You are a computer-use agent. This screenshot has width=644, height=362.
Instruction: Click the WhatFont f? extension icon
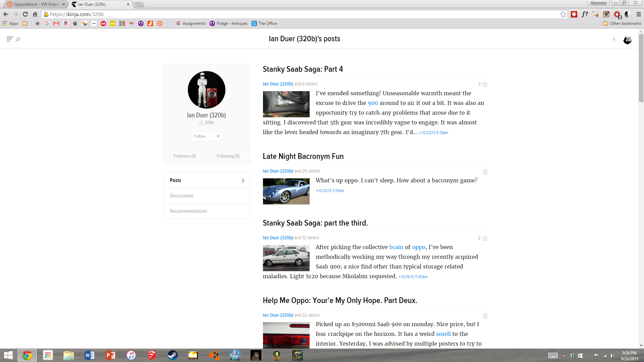[x=585, y=14]
